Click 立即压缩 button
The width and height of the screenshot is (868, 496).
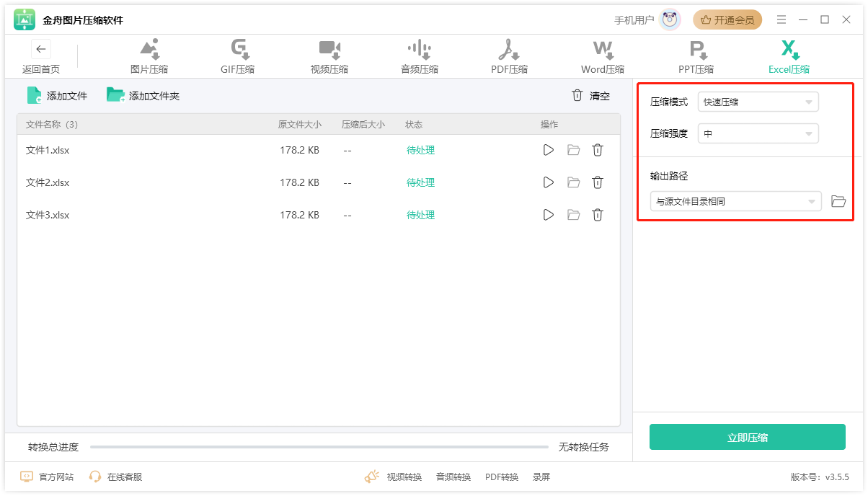(x=748, y=437)
